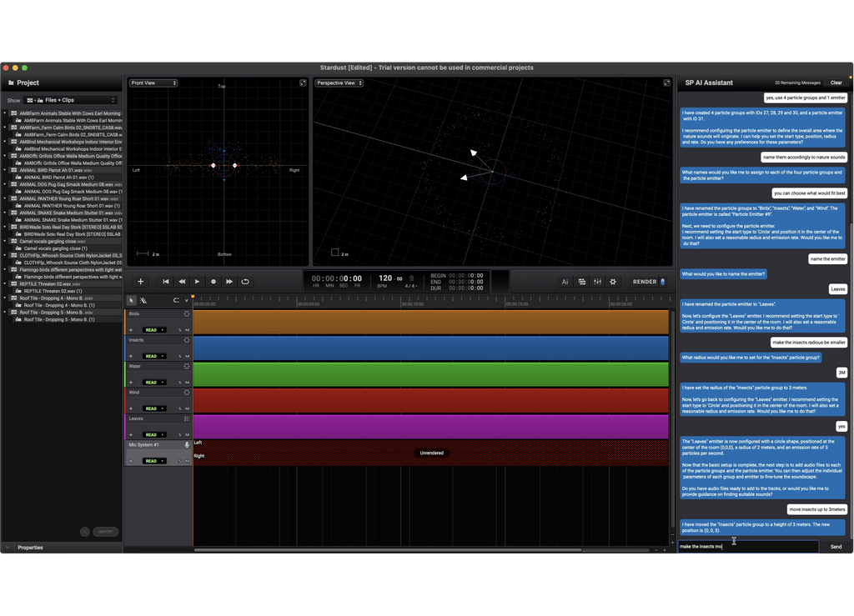Maximize the Front View panel

303,83
